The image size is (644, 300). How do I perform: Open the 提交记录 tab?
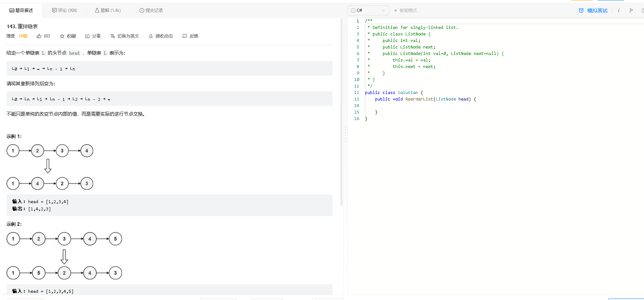pyautogui.click(x=151, y=10)
